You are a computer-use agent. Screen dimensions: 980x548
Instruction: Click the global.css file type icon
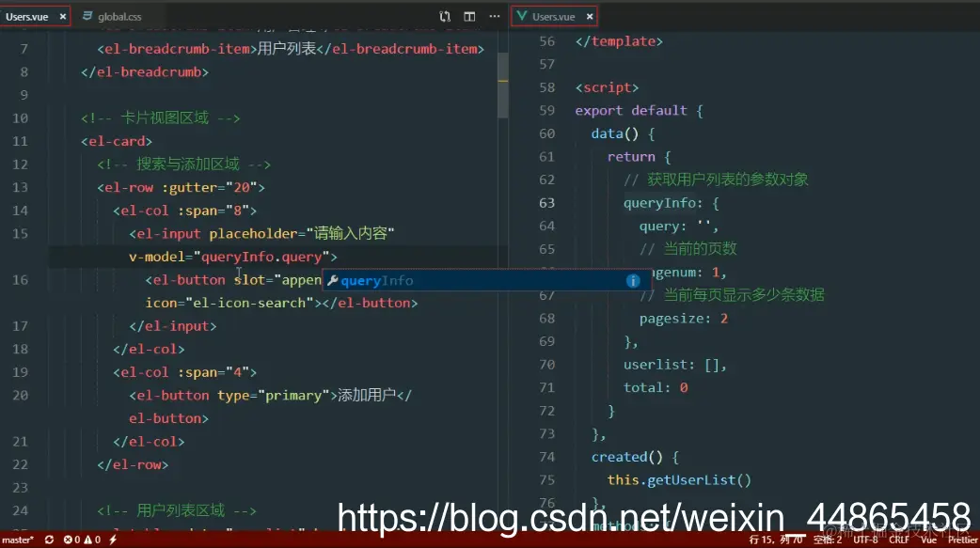tap(87, 16)
